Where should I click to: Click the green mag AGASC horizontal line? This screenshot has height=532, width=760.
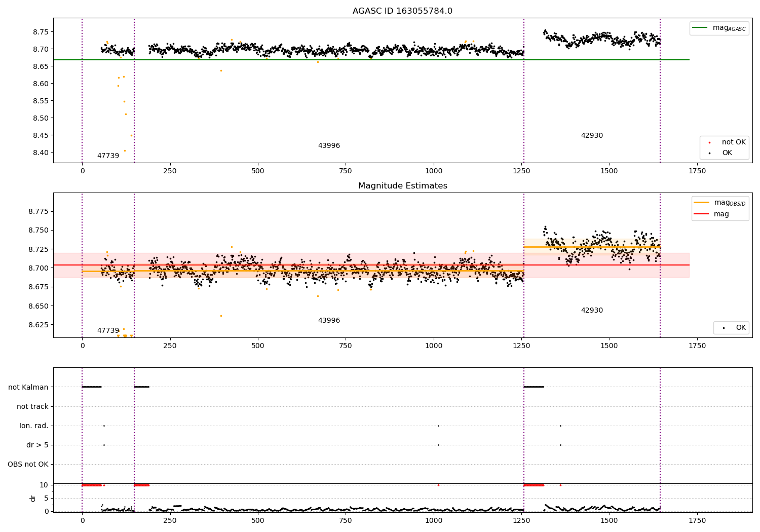coord(371,60)
